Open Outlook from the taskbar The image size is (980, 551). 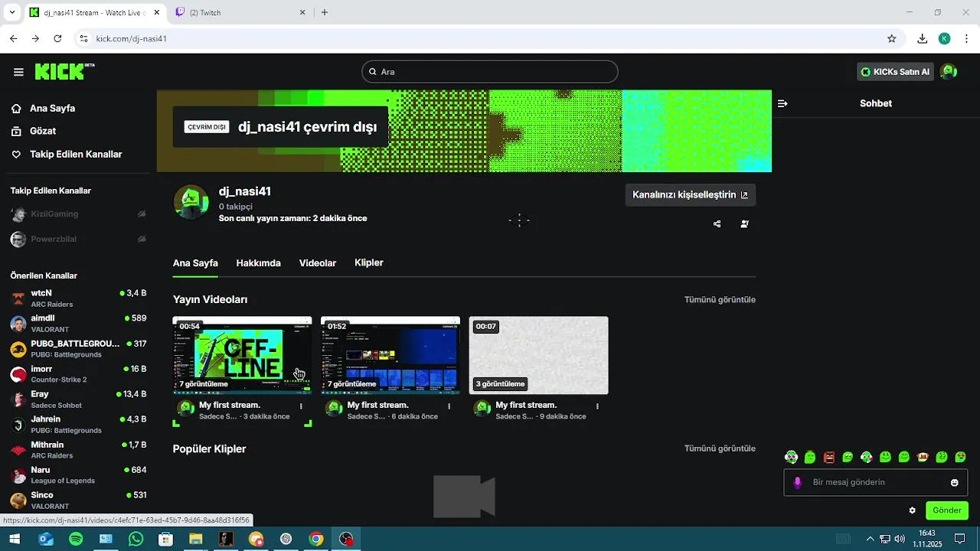pos(46,539)
